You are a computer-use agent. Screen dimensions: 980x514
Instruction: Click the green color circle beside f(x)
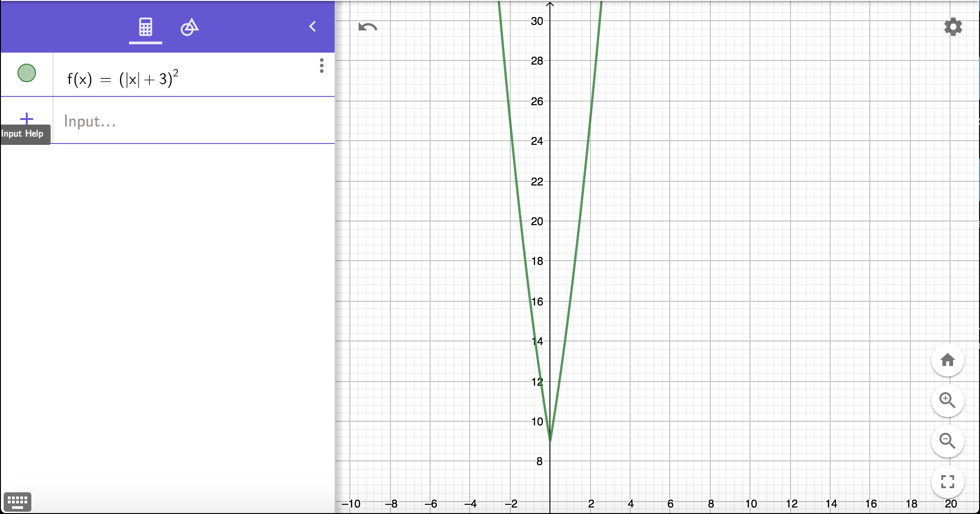[x=27, y=73]
